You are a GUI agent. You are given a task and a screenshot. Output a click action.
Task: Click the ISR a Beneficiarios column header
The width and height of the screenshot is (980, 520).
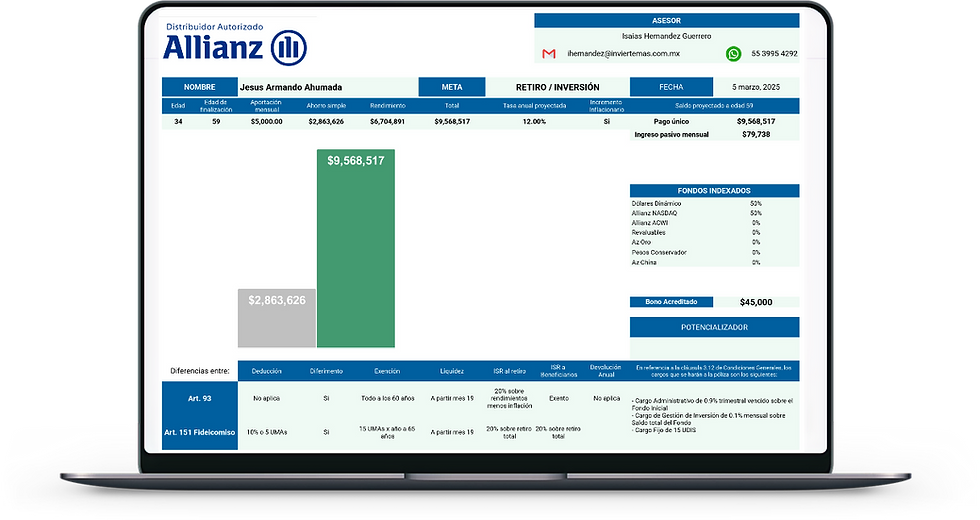coord(559,371)
